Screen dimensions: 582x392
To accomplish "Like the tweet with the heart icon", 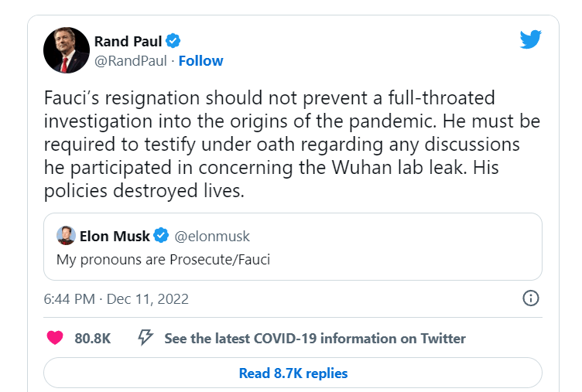I will pos(55,338).
